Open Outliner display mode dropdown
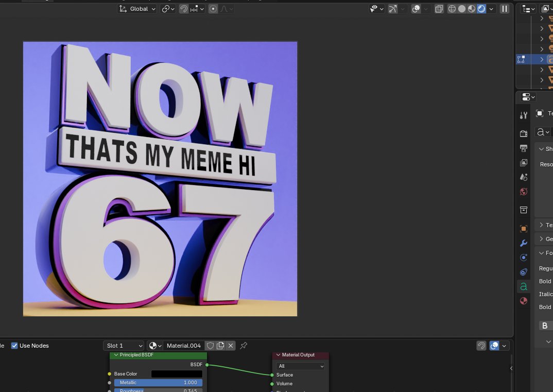The height and width of the screenshot is (392, 553). click(x=547, y=9)
